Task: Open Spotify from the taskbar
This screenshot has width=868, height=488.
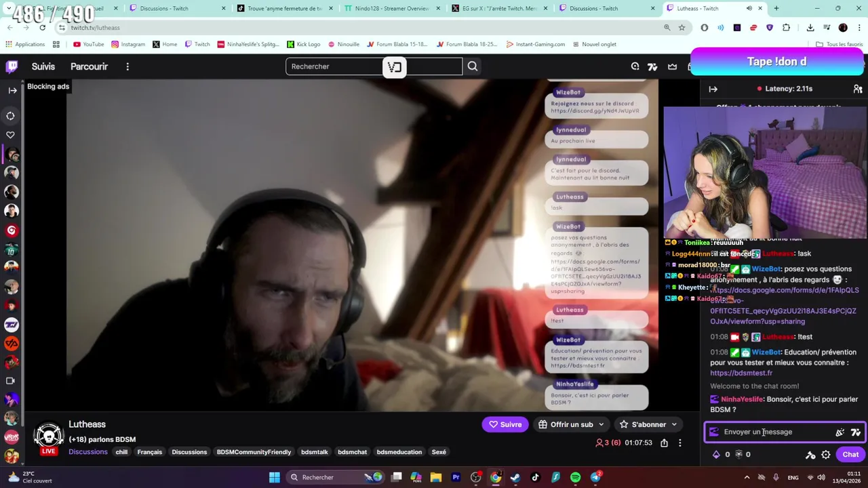Action: coord(575,477)
